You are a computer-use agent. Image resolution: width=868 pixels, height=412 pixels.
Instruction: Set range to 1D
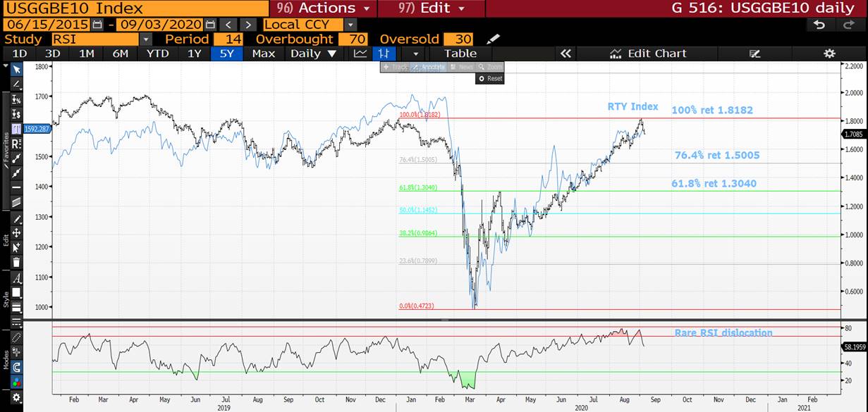(20, 54)
